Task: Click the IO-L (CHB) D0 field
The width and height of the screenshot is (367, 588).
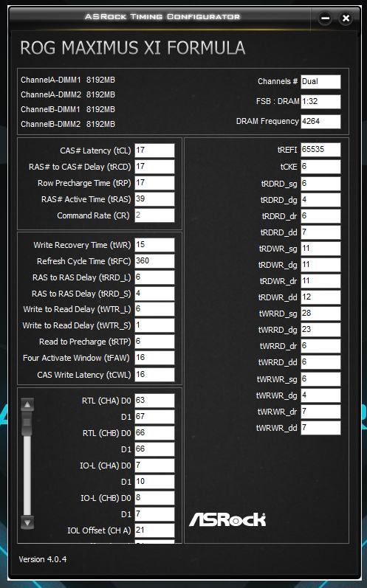Action: pos(154,498)
